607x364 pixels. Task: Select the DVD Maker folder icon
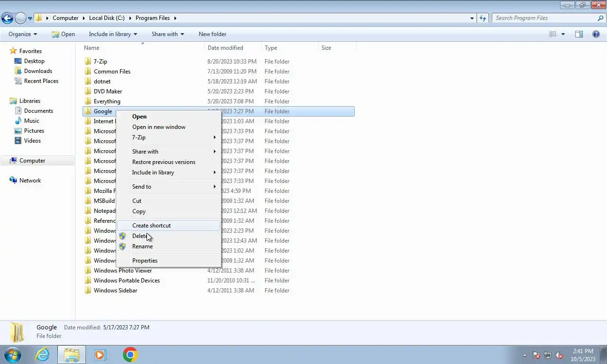pyautogui.click(x=88, y=91)
